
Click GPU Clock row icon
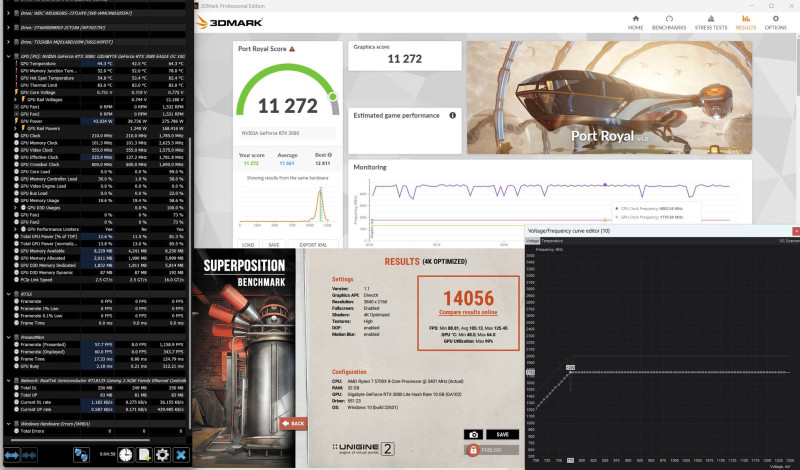16,136
